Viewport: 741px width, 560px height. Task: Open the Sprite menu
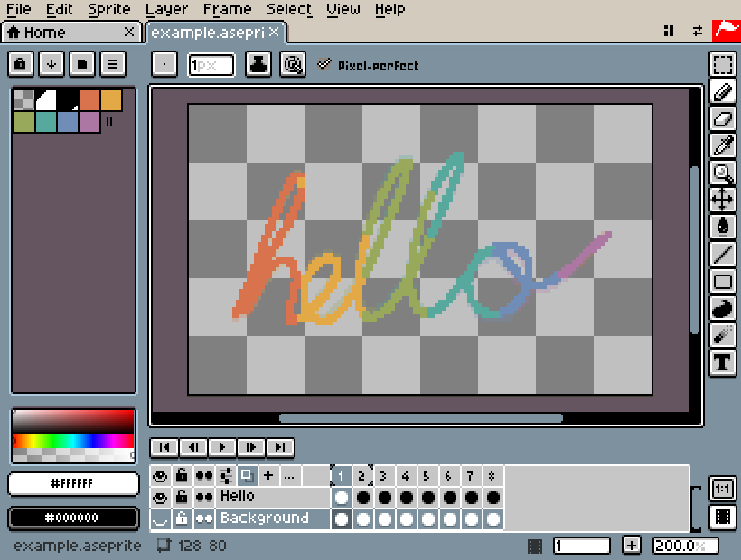(109, 9)
